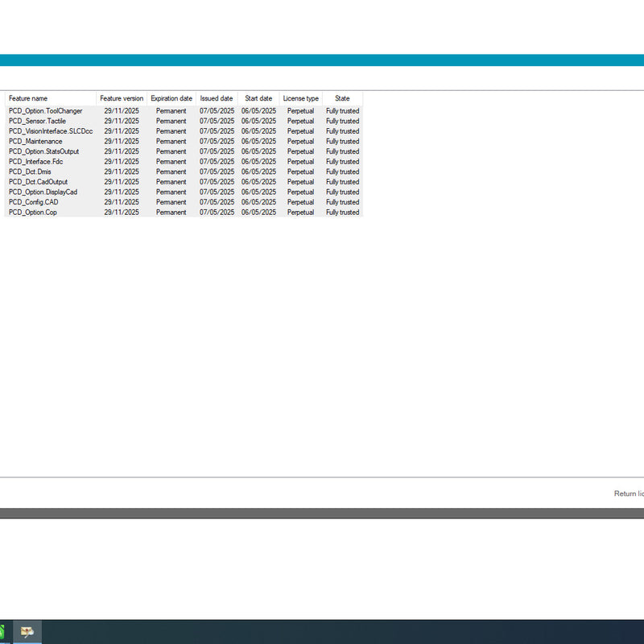The height and width of the screenshot is (644, 644).
Task: Select the PCD_Option.ToolChanger row
Action: tap(46, 111)
